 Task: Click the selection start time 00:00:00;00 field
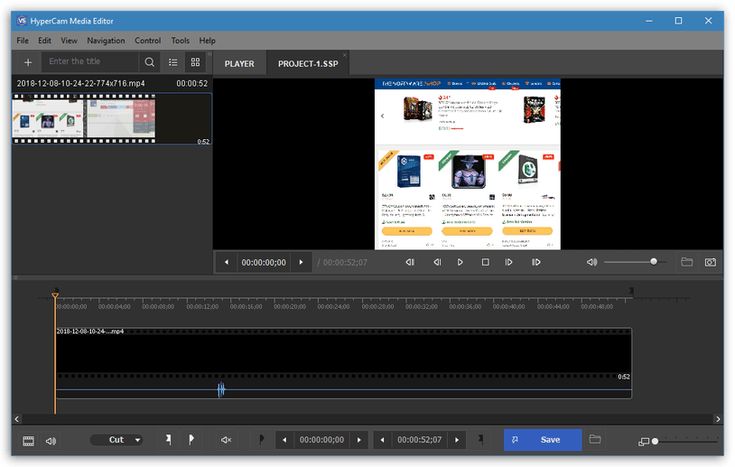click(x=322, y=440)
